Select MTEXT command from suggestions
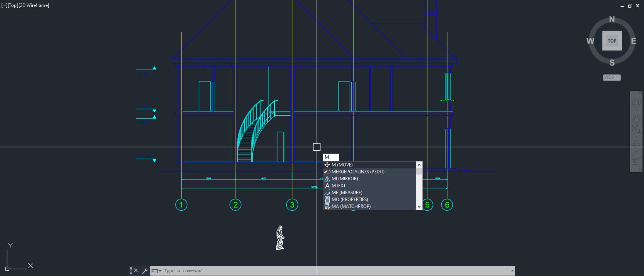Viewport: 644px width, 276px height. click(x=369, y=186)
